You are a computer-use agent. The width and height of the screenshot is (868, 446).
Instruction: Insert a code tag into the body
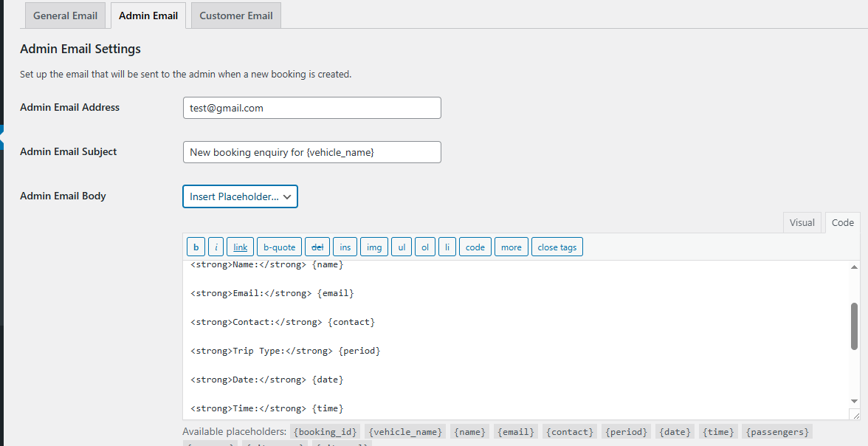click(x=475, y=246)
